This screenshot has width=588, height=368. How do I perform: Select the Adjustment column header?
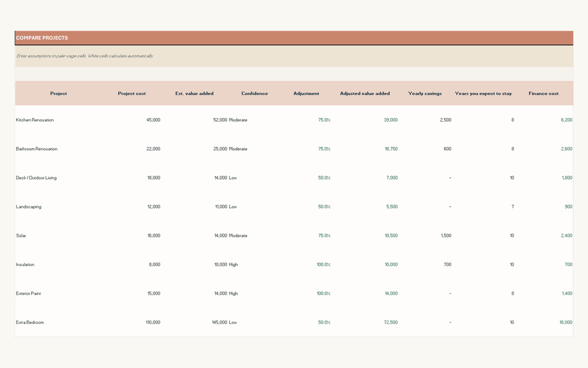coord(306,93)
